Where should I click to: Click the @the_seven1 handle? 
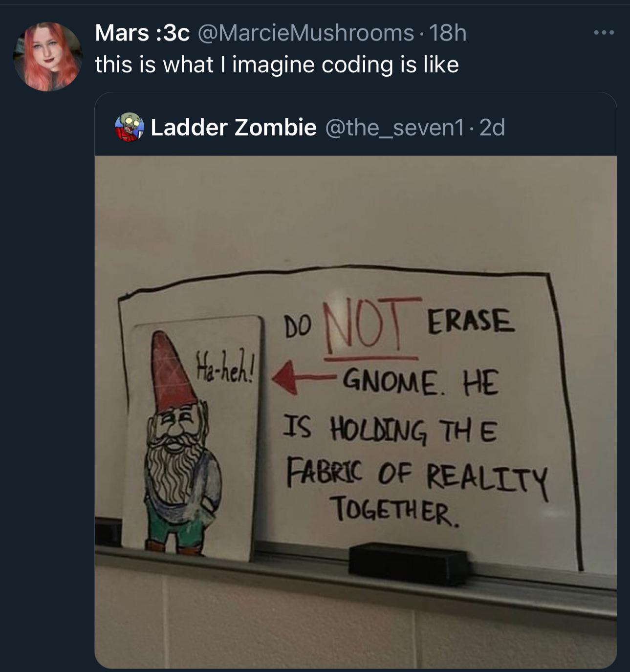pyautogui.click(x=393, y=128)
